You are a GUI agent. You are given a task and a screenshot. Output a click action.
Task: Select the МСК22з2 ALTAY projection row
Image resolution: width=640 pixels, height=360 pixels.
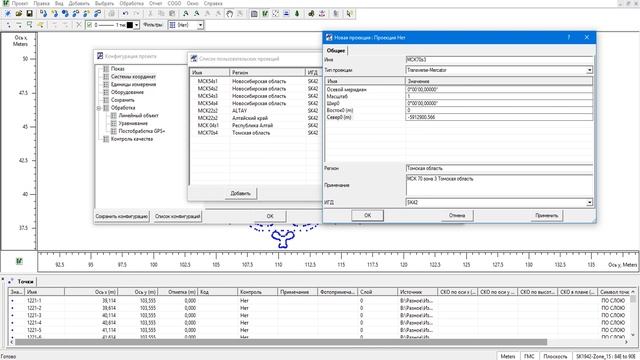pyautogui.click(x=256, y=111)
